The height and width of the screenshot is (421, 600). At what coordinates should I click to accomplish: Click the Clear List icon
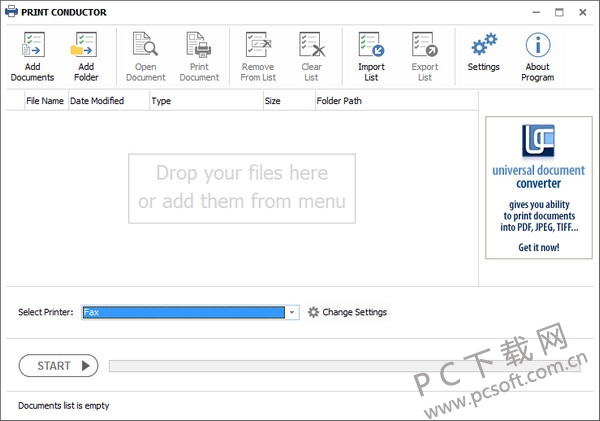click(312, 44)
